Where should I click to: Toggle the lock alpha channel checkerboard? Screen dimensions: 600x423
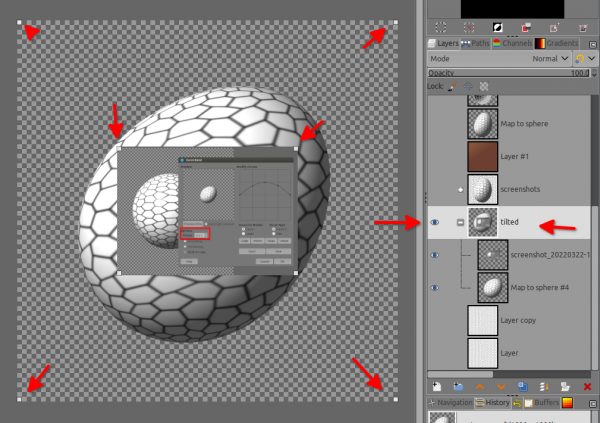(484, 86)
